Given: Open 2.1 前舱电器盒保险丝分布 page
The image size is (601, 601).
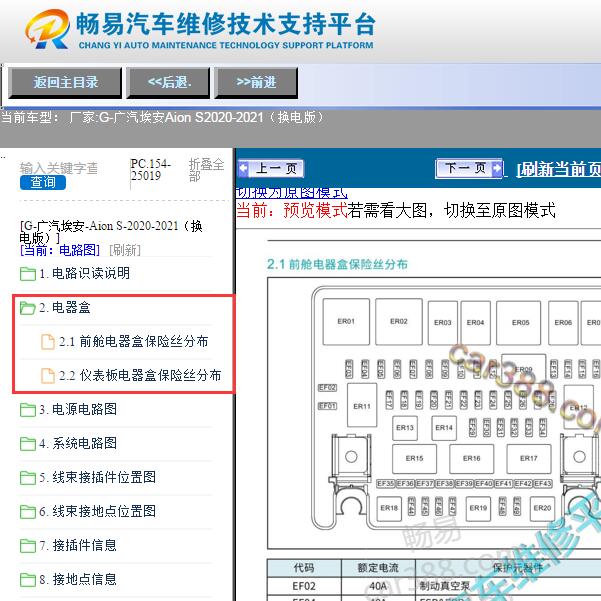Looking at the screenshot, I should pyautogui.click(x=133, y=341).
